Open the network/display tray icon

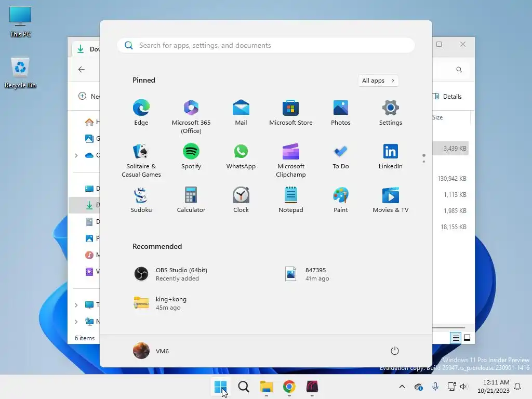tap(451, 387)
